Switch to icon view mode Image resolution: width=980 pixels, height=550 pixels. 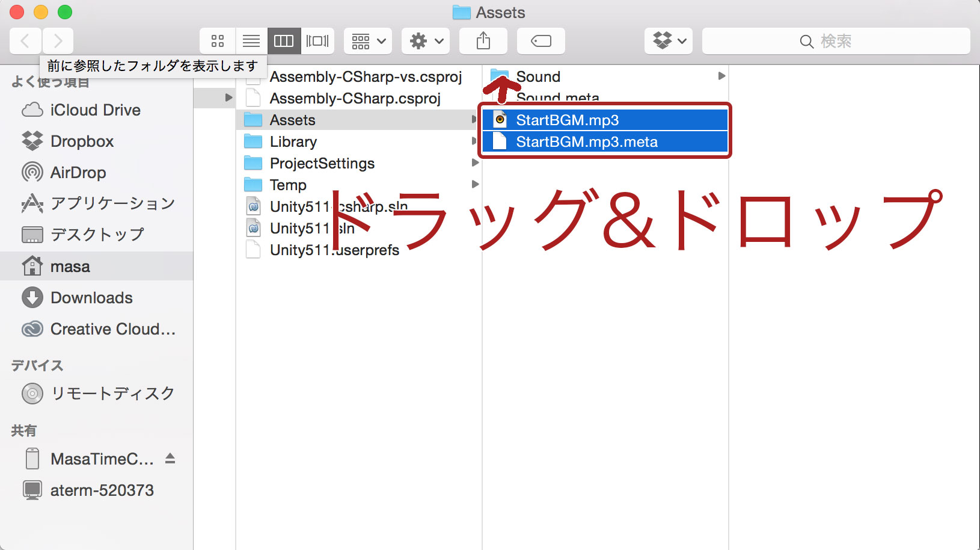click(x=218, y=41)
